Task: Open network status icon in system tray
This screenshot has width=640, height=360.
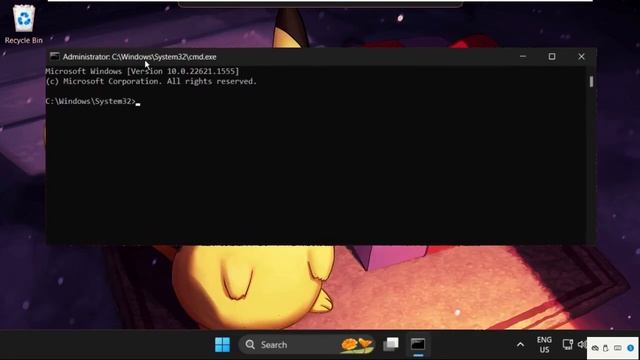Action: [567, 344]
